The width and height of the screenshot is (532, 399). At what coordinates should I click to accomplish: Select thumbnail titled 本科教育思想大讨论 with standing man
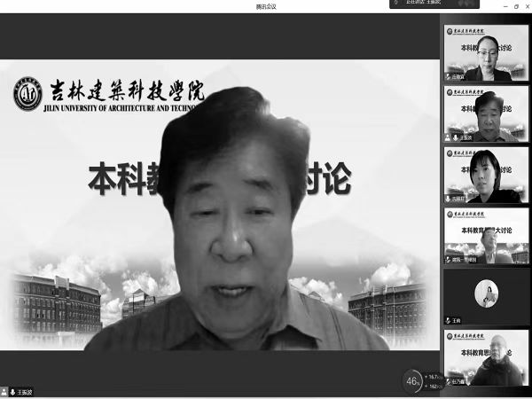pos(486,235)
